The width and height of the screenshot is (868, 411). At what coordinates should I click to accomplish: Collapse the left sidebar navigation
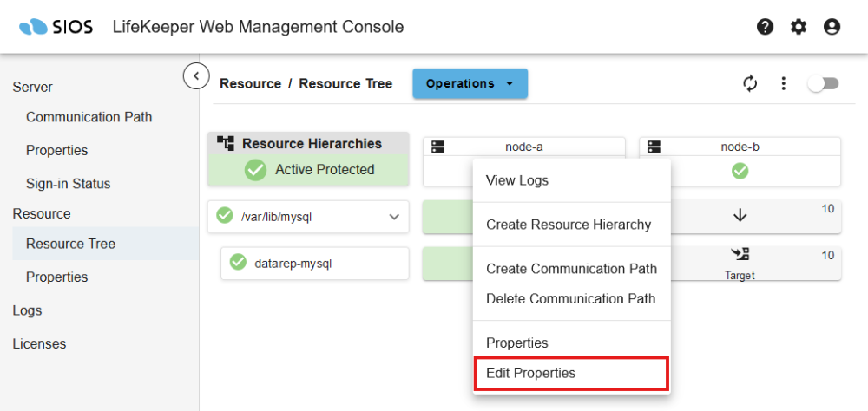pos(196,76)
